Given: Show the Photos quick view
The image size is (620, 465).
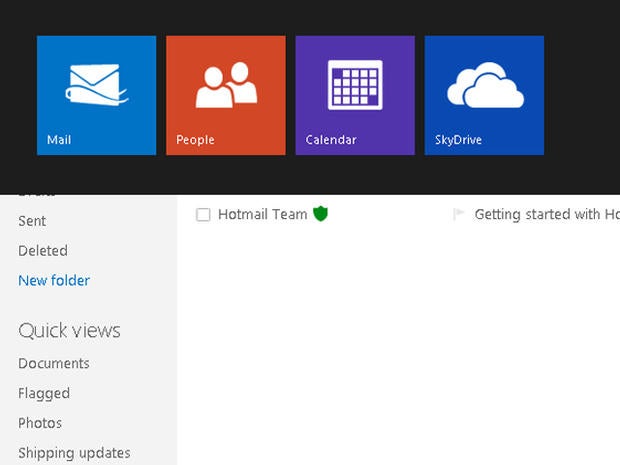Looking at the screenshot, I should point(40,423).
